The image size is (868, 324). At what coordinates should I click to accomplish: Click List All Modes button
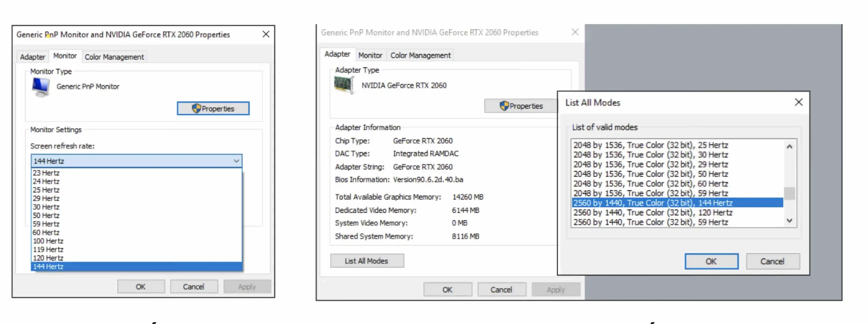click(x=367, y=261)
